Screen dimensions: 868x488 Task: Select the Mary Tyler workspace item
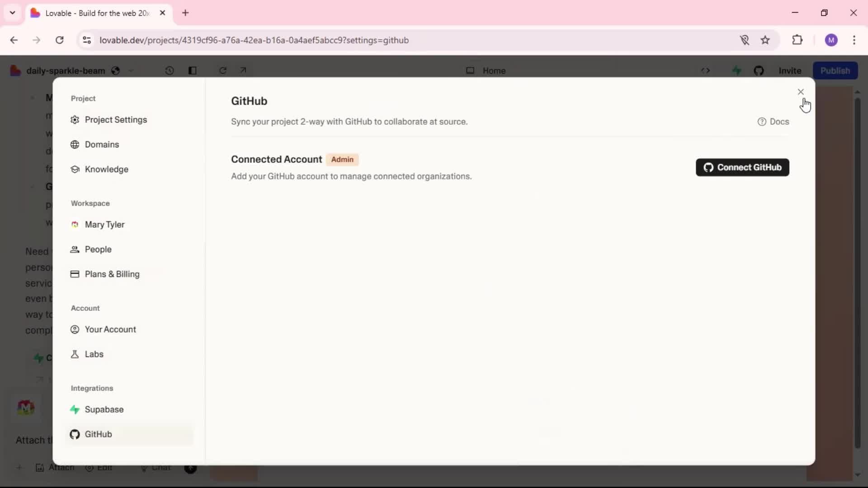point(129,225)
